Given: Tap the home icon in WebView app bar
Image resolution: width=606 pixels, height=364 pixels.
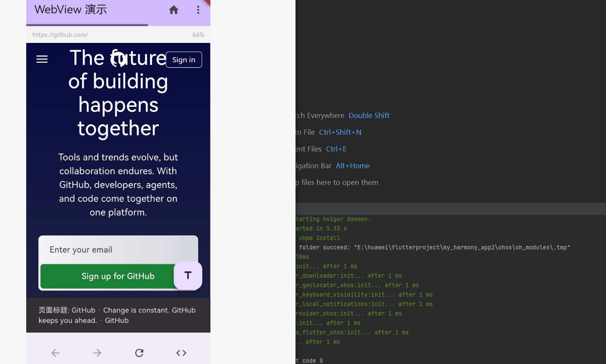Looking at the screenshot, I should coord(174,10).
